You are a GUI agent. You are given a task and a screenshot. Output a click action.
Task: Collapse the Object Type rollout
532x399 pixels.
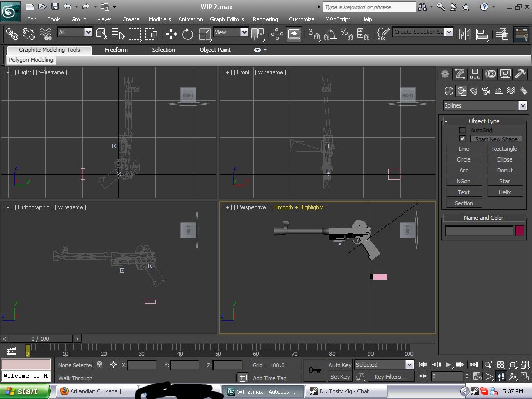coord(484,121)
